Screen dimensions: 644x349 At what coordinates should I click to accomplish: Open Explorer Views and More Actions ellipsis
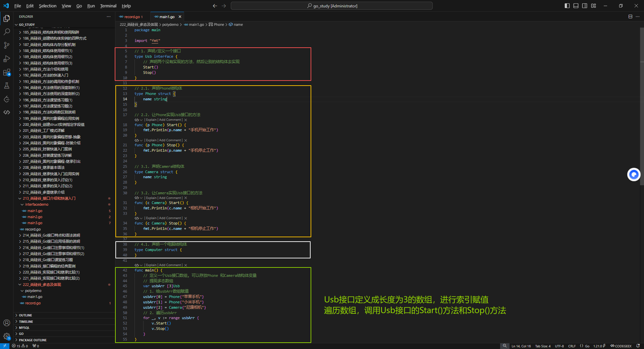pyautogui.click(x=108, y=16)
